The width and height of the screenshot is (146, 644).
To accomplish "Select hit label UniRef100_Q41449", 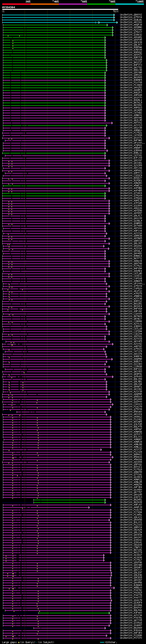I will (131, 399).
